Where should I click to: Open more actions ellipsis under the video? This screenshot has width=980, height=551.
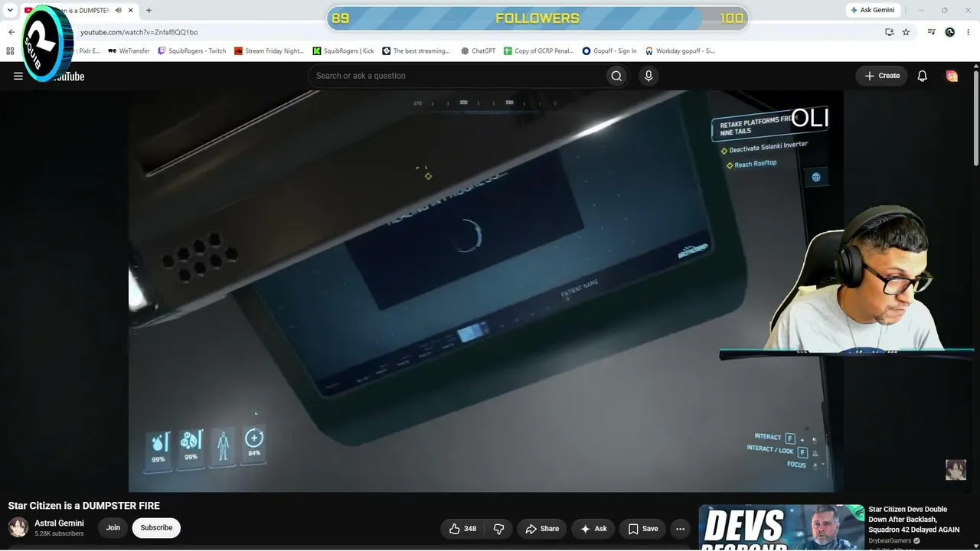[680, 529]
